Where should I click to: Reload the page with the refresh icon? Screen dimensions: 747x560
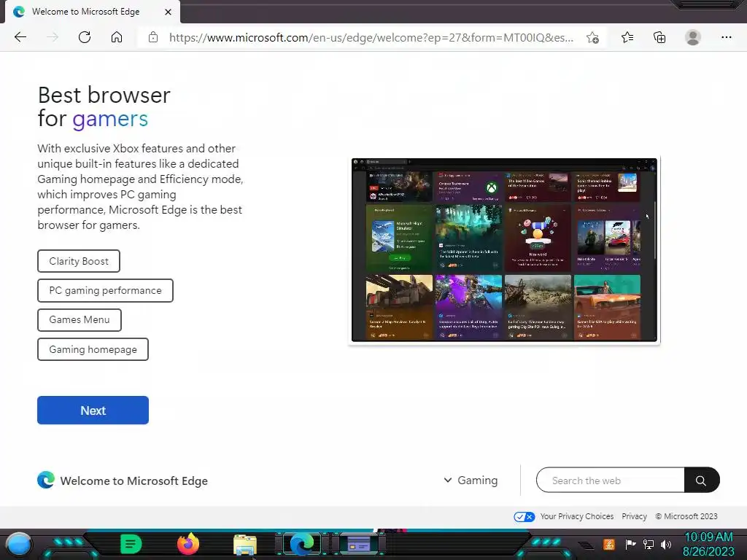[x=85, y=37]
